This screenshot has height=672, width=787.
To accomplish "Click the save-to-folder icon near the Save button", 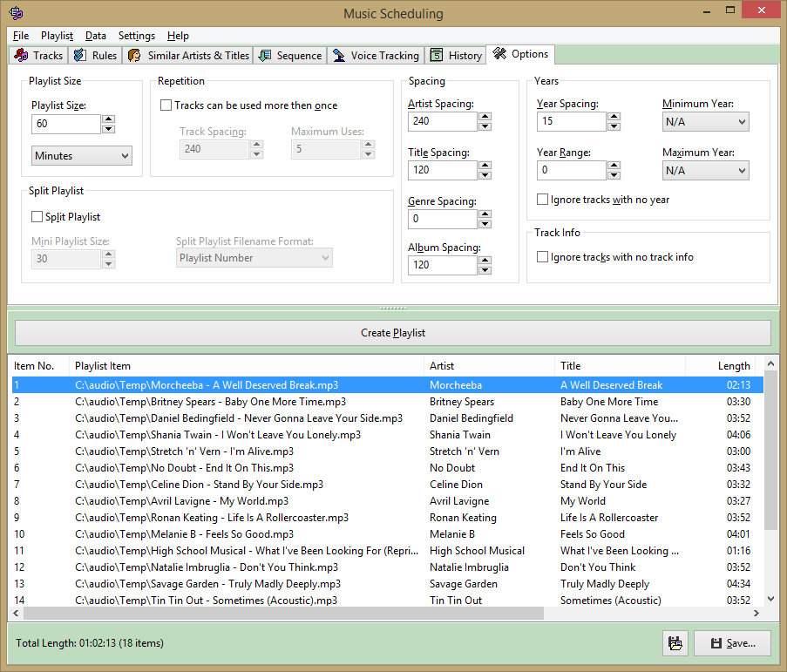I will click(675, 643).
